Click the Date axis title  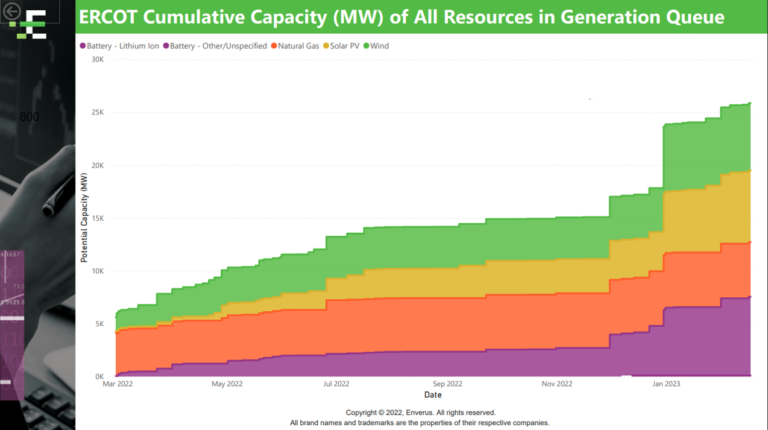tap(433, 395)
